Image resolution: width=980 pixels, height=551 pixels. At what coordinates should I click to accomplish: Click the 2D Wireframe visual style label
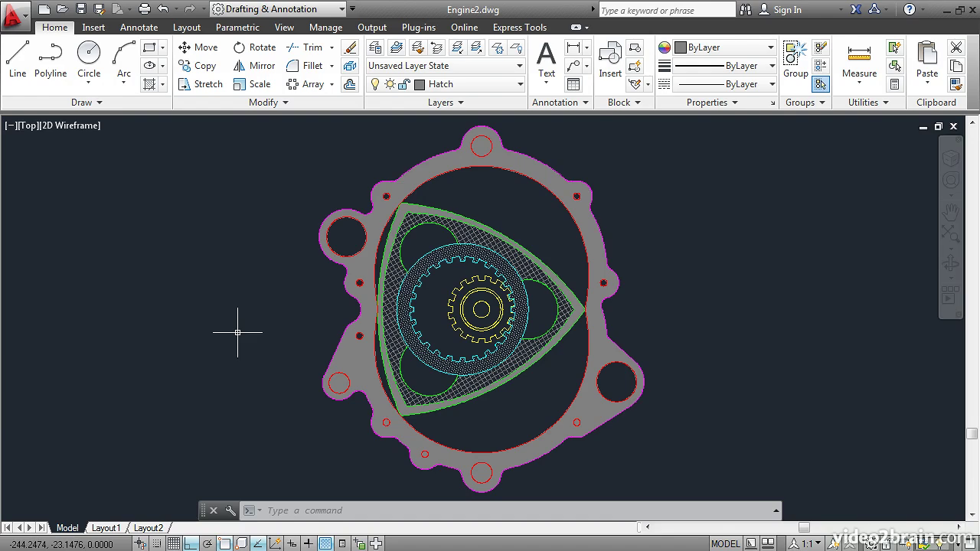pyautogui.click(x=70, y=126)
